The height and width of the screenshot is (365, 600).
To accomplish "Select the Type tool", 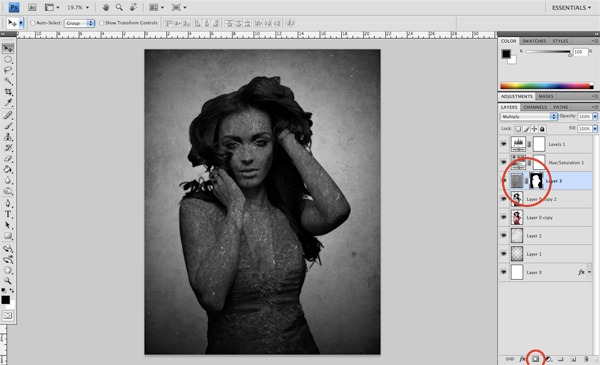I will tap(8, 214).
